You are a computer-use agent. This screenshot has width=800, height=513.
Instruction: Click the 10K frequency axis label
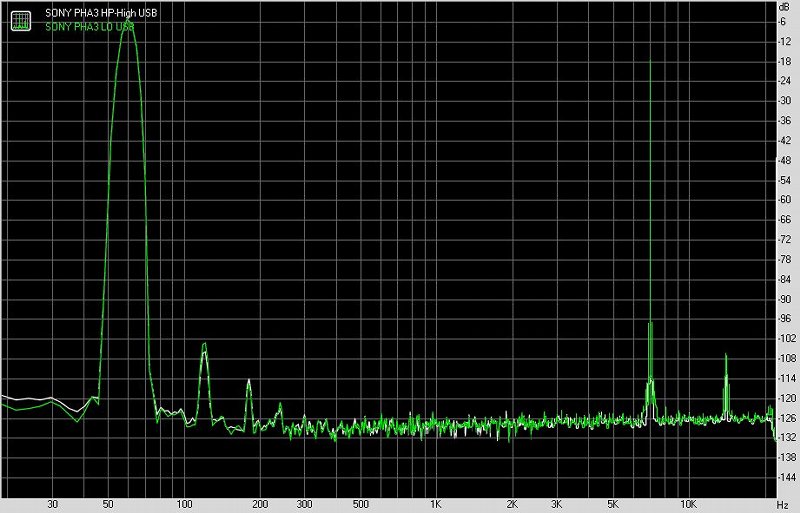pyautogui.click(x=688, y=504)
